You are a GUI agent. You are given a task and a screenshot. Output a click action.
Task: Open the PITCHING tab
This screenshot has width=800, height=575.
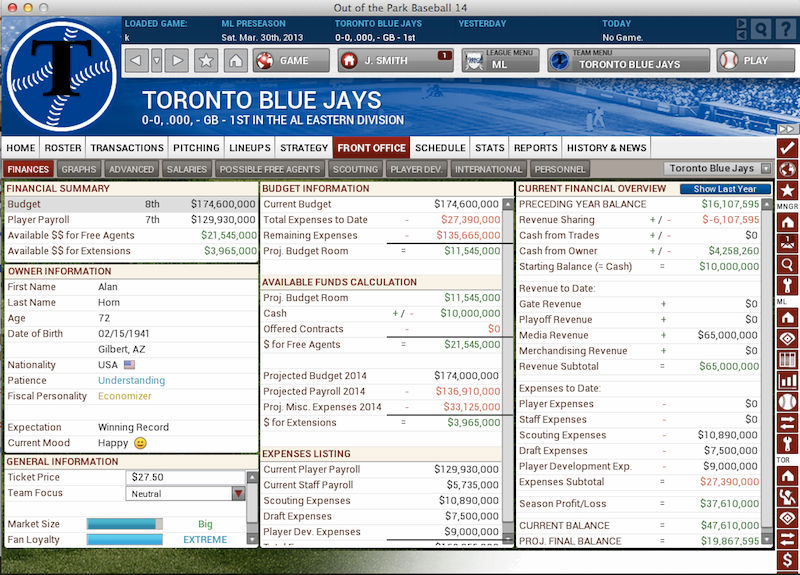[196, 147]
